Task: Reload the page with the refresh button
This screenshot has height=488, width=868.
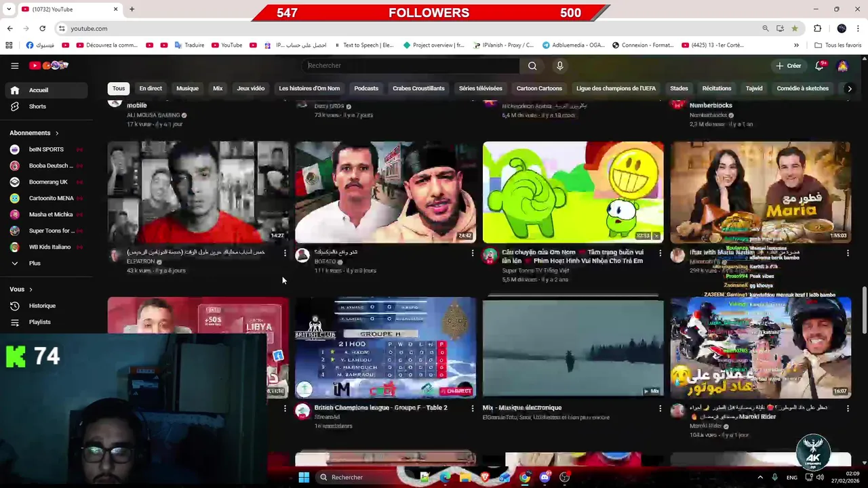Action: point(42,28)
